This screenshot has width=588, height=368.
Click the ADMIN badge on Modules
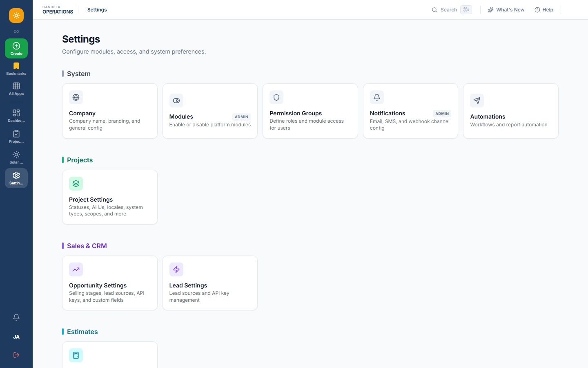[241, 117]
